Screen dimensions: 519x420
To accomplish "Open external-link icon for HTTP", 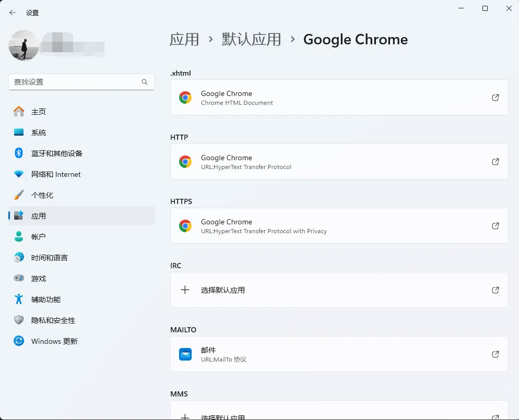I will tap(495, 162).
